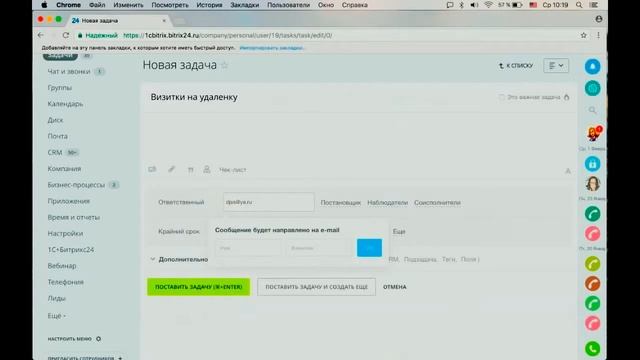Open search in the right contacts bar
640x360 pixels.
click(592, 110)
